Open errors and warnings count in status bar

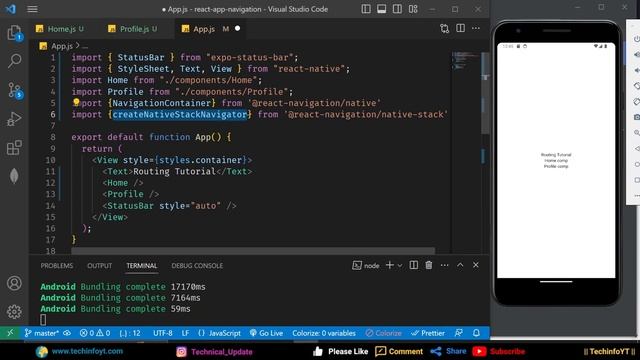click(95, 333)
